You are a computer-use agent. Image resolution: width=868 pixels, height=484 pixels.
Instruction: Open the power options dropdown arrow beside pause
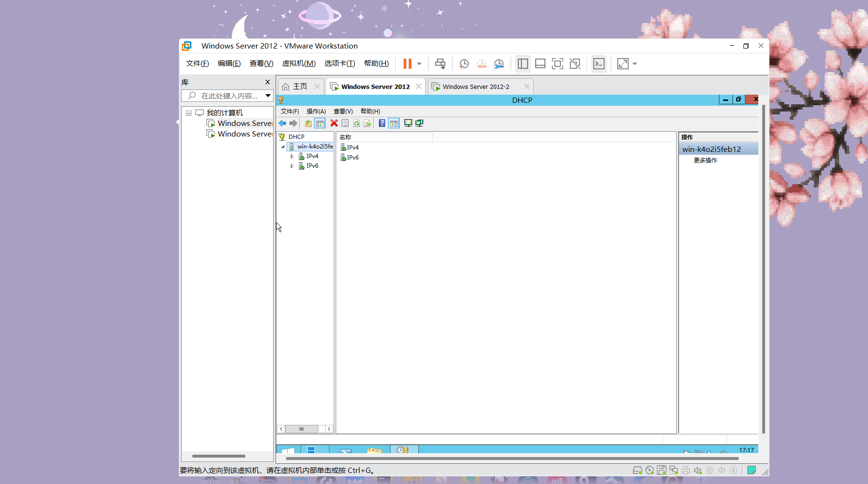(x=419, y=64)
